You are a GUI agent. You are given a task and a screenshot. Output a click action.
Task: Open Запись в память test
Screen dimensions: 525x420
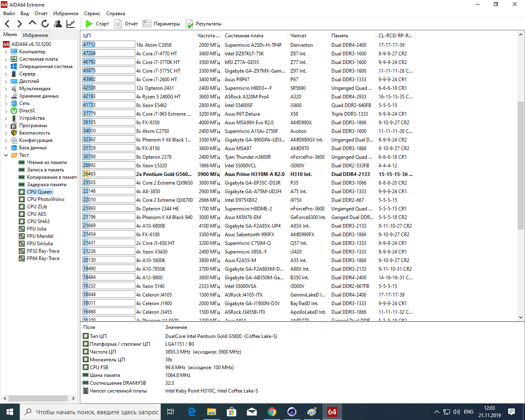click(45, 170)
